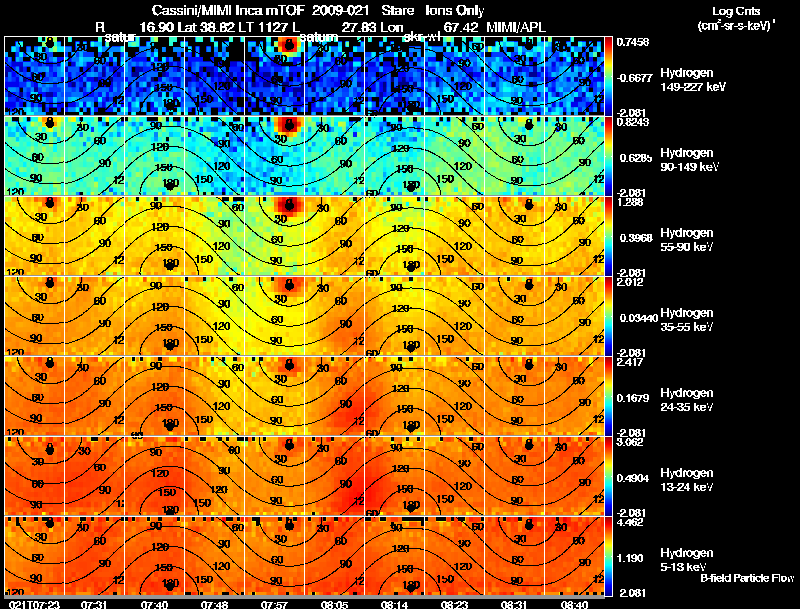Click the color scale maximum '4.462'
This screenshot has height=609, width=800.
(x=630, y=522)
